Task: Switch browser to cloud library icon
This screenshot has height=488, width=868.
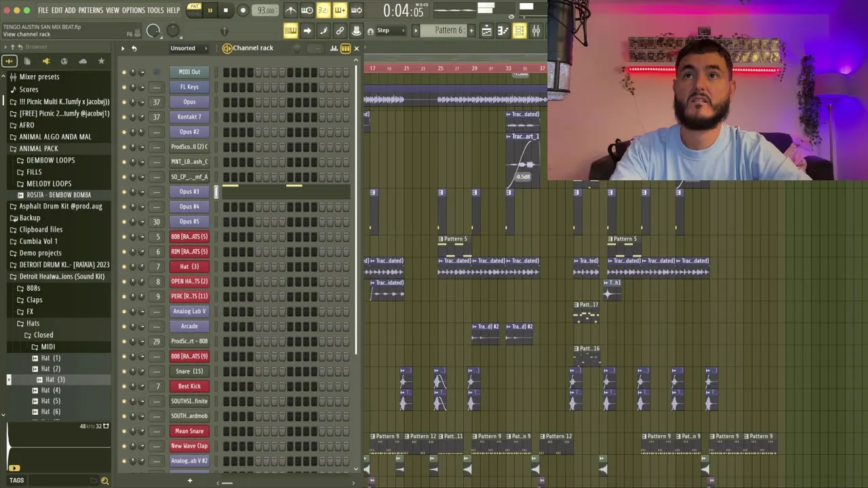Action: tap(83, 61)
